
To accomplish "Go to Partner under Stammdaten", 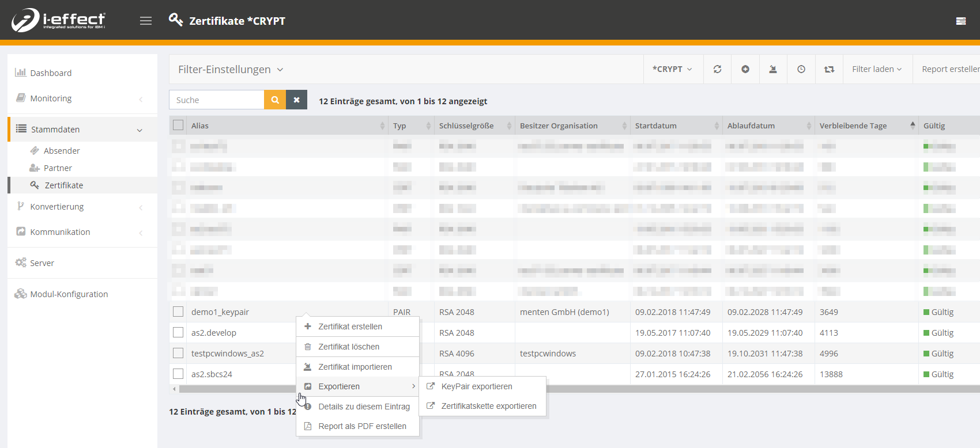I will 58,168.
